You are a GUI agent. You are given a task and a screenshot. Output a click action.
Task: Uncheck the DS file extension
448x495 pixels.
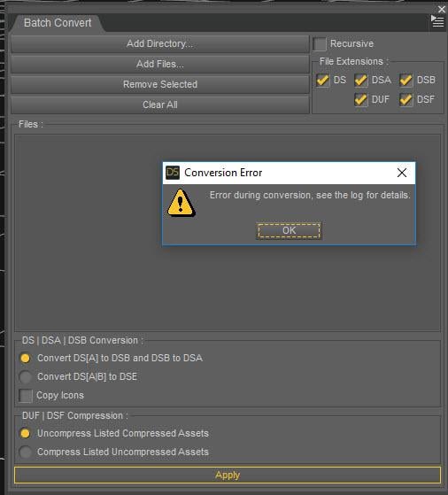pyautogui.click(x=322, y=81)
